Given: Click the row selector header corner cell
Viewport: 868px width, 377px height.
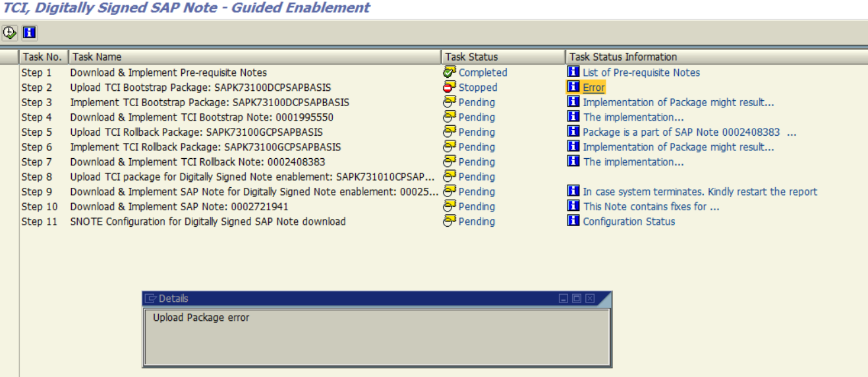Looking at the screenshot, I should coord(9,57).
